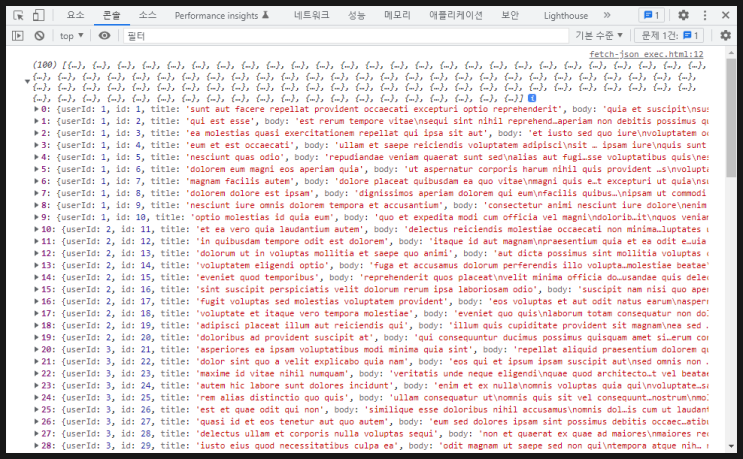Screen dimensions: 743x459
Task: Click the array info badge icon
Action: (x=532, y=98)
